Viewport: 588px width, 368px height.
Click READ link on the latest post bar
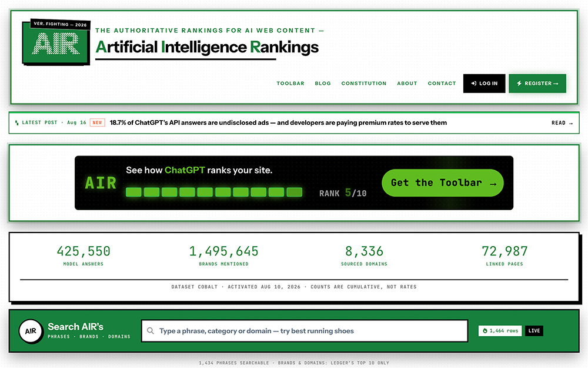[x=562, y=123]
